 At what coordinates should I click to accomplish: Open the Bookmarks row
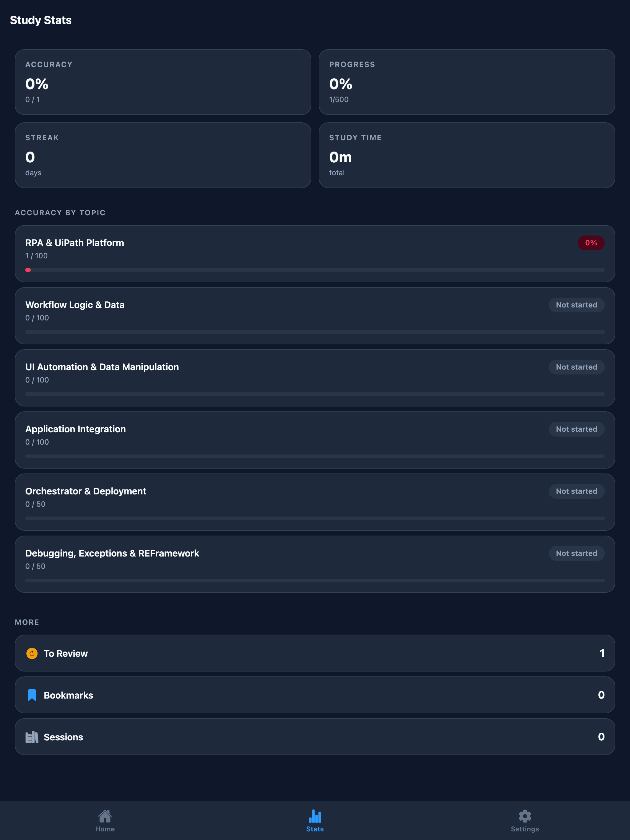[x=315, y=695]
